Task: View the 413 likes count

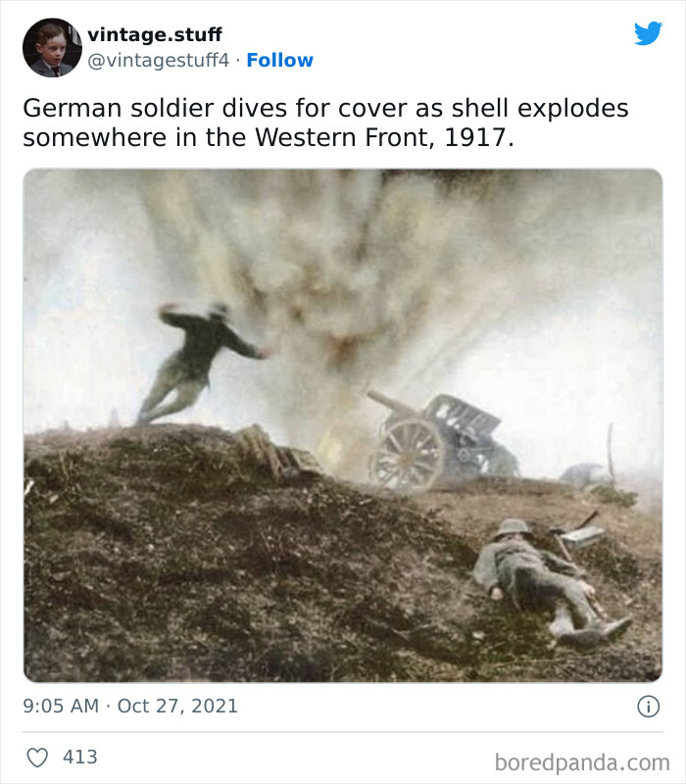Action: click(x=80, y=757)
